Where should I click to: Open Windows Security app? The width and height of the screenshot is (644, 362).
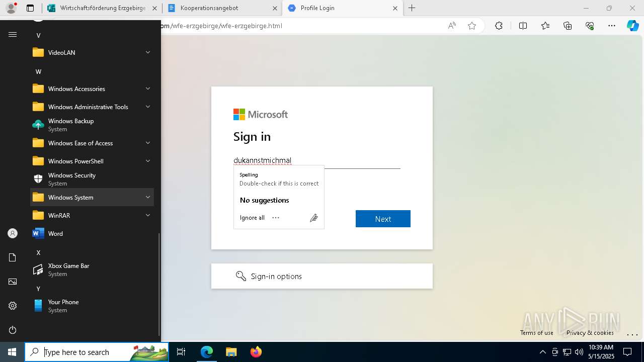pos(92,179)
